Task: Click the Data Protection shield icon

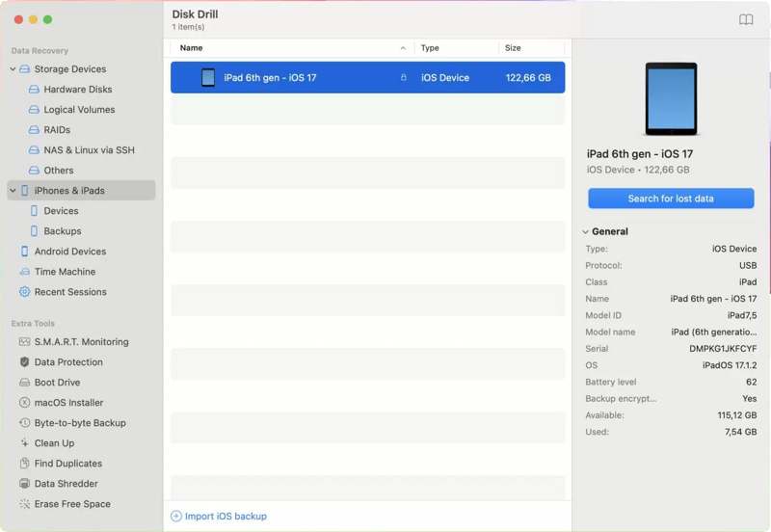Action: (25, 361)
